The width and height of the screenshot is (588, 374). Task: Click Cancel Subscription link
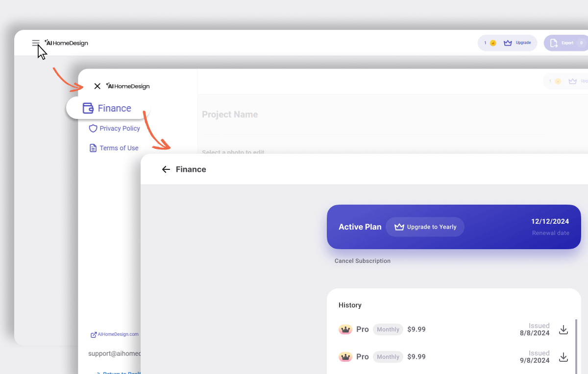[363, 261]
